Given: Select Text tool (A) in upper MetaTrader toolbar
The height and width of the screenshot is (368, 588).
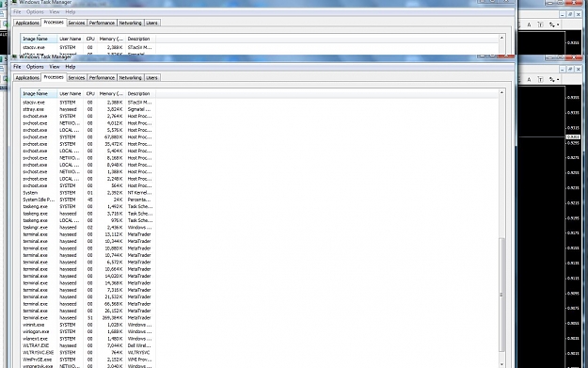Looking at the screenshot, I should [529, 24].
